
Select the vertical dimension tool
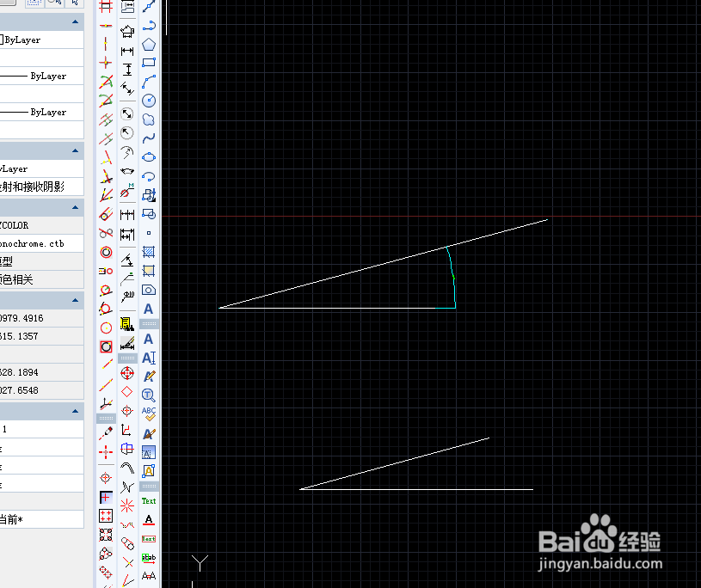click(x=127, y=70)
